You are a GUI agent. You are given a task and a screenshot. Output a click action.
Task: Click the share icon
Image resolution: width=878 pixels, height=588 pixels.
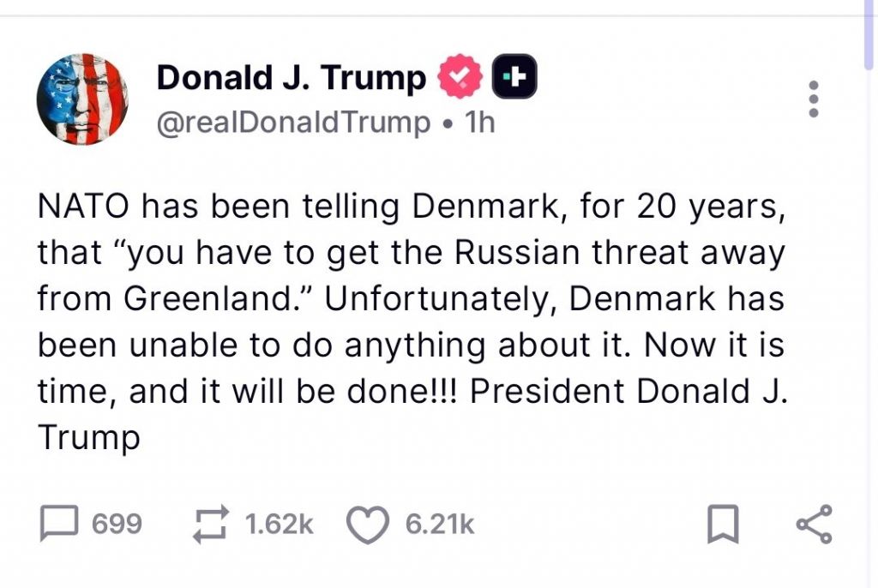tap(813, 524)
